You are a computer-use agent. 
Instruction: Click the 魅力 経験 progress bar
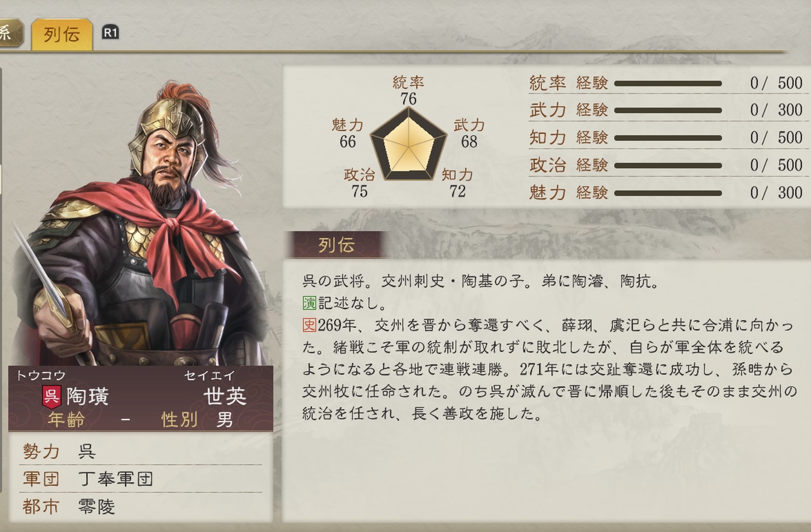pyautogui.click(x=668, y=193)
